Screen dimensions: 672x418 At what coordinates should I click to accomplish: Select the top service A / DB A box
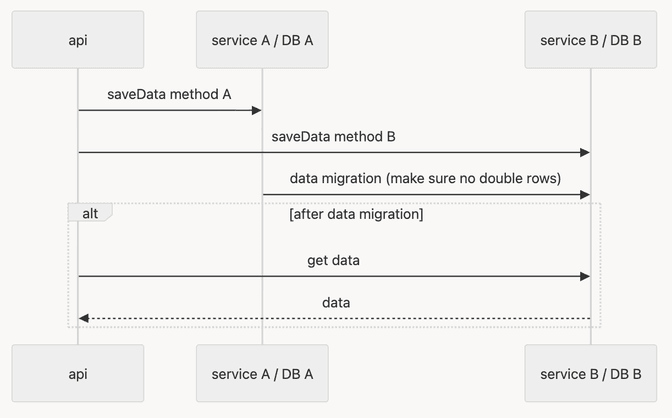(262, 40)
